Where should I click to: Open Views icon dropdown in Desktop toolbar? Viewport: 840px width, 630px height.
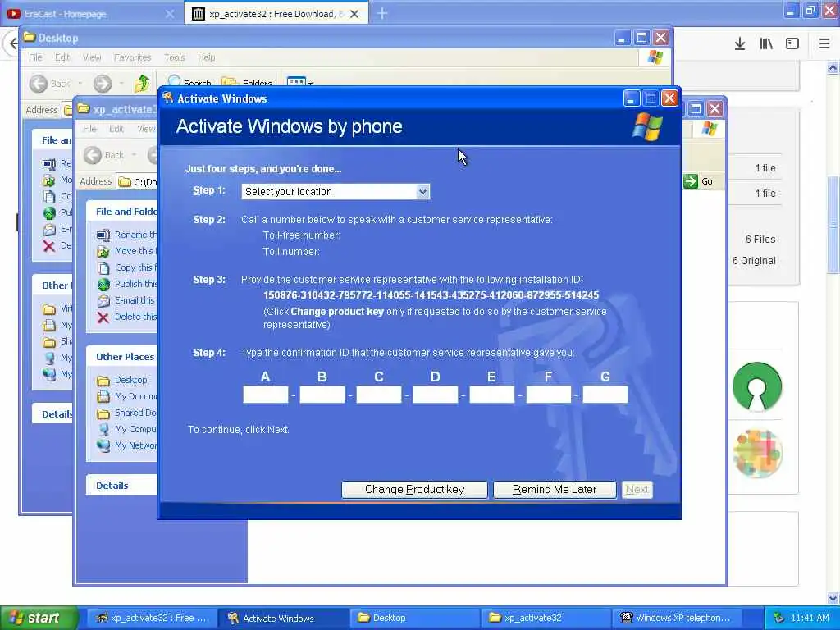[x=300, y=82]
